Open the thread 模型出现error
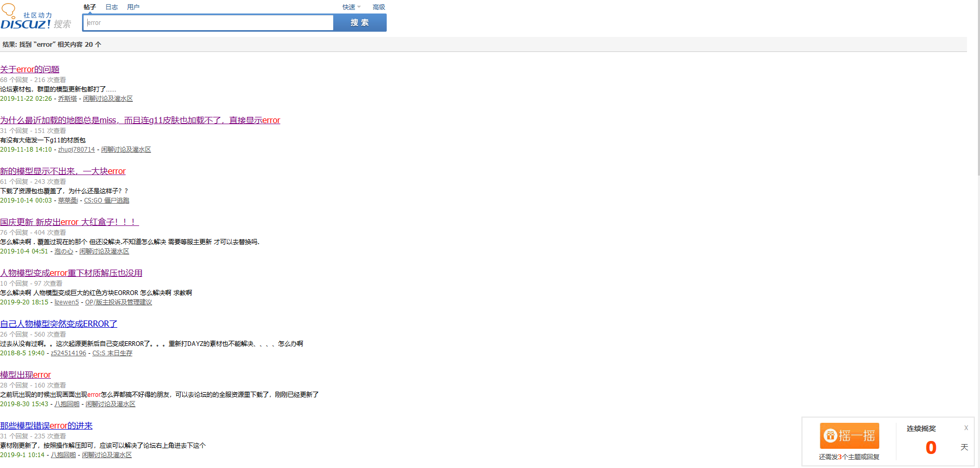The image size is (980, 468). point(25,375)
